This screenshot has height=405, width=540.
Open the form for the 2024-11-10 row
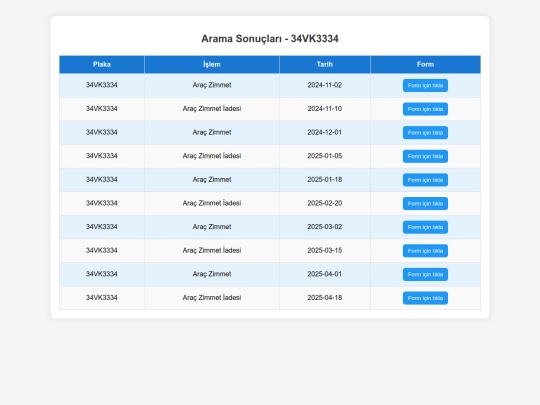pos(425,109)
